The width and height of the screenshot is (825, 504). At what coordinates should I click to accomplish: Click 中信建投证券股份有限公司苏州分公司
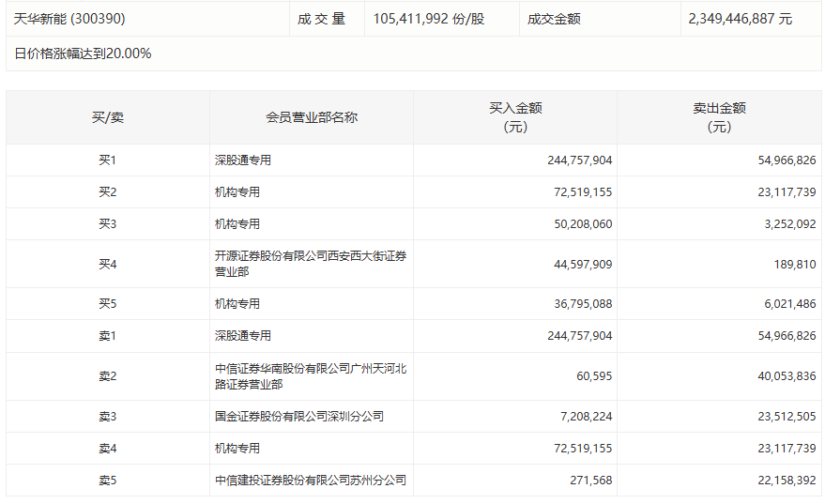coord(311,481)
